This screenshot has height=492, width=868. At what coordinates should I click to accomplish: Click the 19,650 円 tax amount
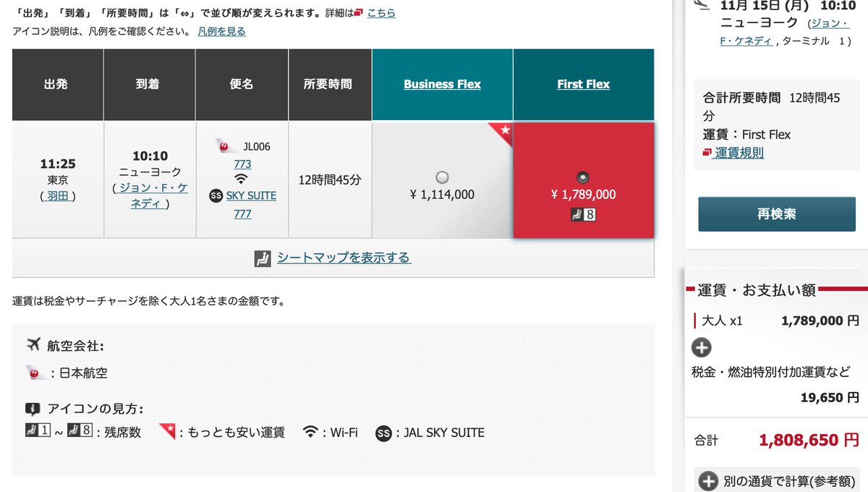[x=830, y=397]
